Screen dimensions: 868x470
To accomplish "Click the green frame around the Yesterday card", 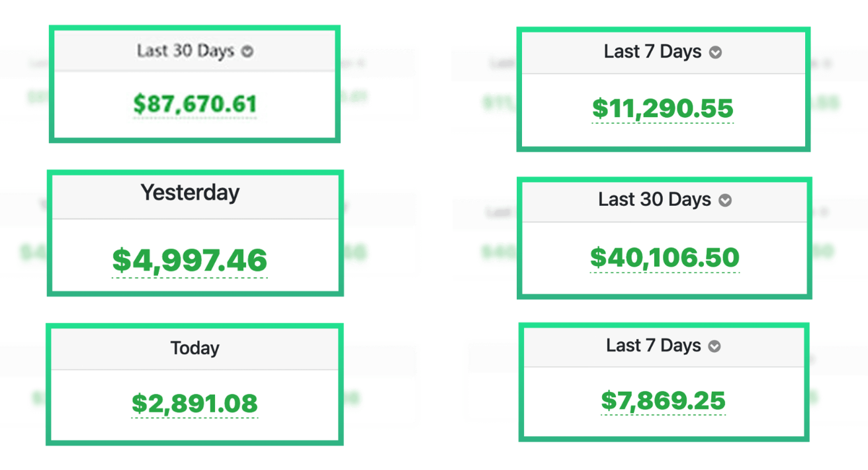I will [195, 173].
